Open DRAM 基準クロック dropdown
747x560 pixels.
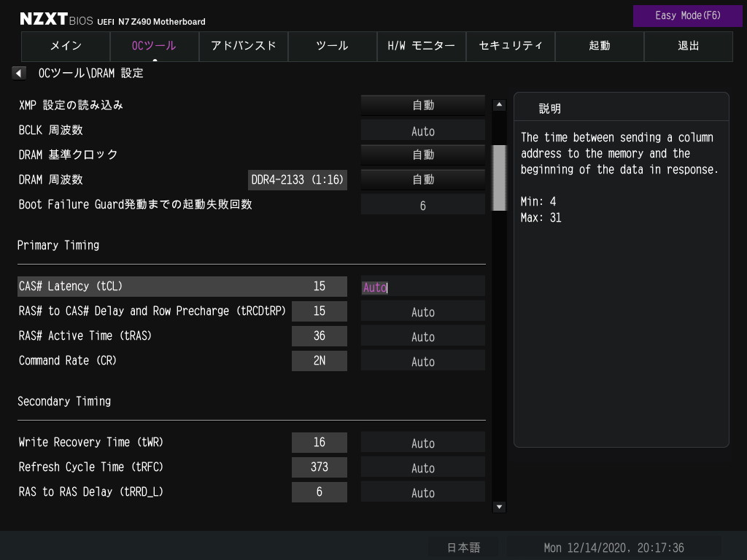(423, 155)
